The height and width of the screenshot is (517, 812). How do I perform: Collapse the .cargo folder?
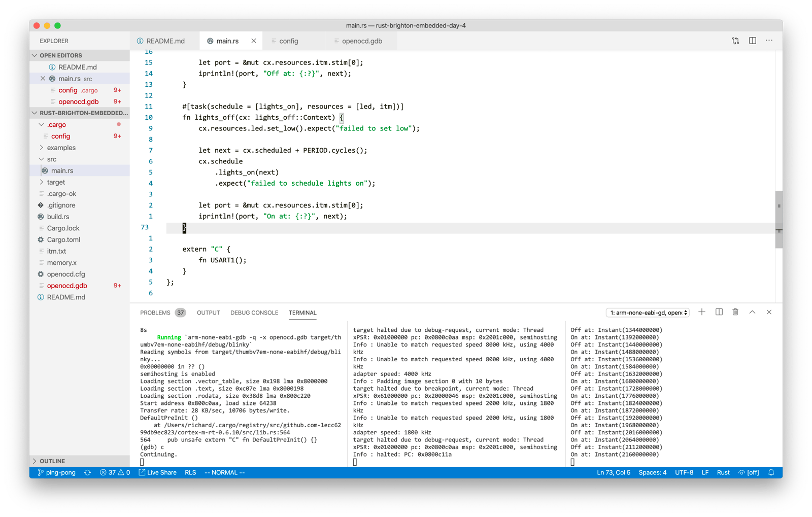[x=79, y=125]
